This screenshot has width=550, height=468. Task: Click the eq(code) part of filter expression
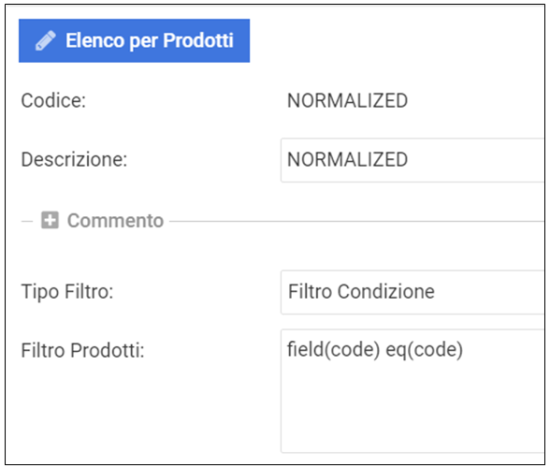coord(424,350)
